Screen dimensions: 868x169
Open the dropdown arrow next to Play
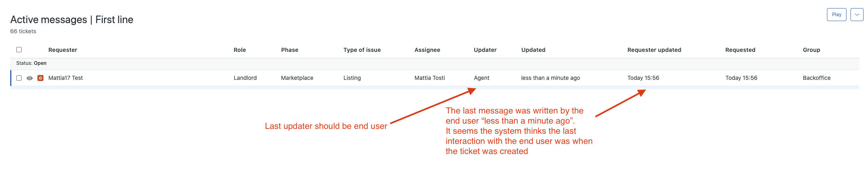pos(857,15)
